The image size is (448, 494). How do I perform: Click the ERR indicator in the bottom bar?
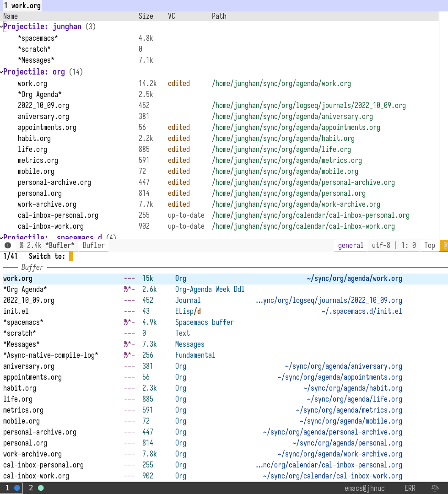(x=410, y=488)
